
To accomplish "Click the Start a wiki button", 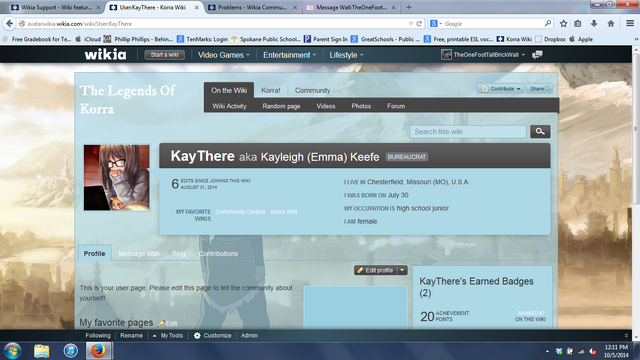I will coord(164,55).
